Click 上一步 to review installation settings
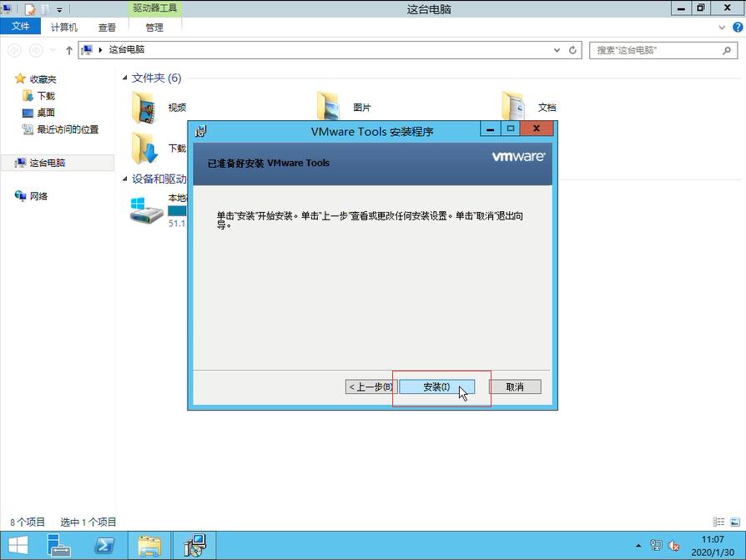This screenshot has height=560, width=746. click(x=369, y=386)
